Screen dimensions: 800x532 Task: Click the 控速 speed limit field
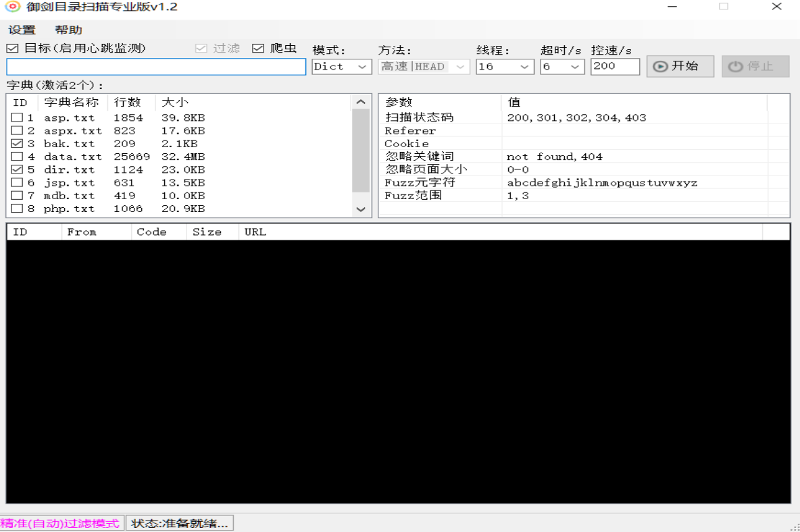[x=614, y=66]
